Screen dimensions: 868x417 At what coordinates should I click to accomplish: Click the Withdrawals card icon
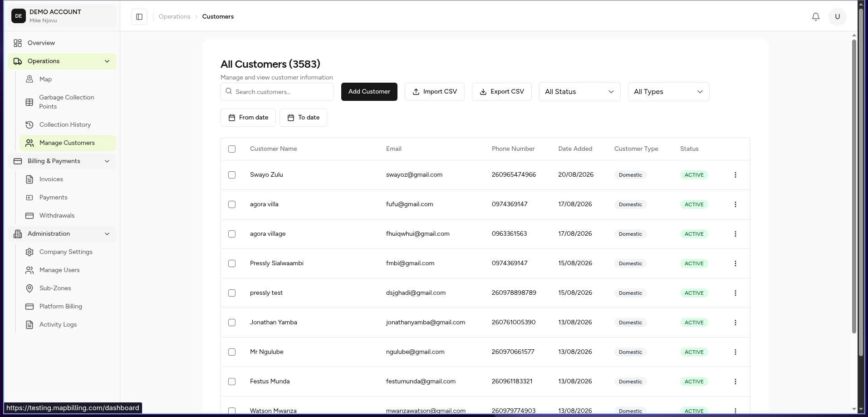(x=29, y=216)
